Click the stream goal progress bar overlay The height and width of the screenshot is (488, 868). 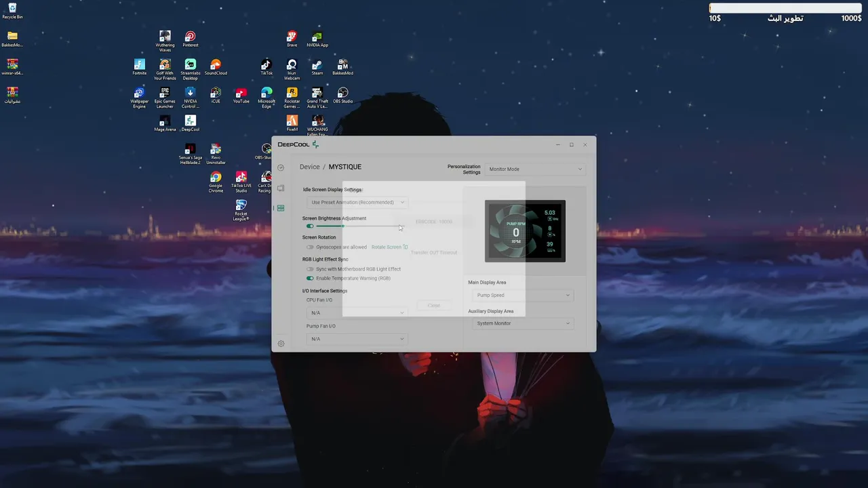point(785,8)
